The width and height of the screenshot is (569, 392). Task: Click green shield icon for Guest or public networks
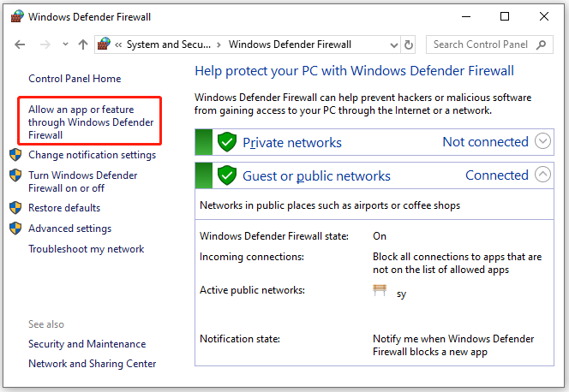click(227, 175)
